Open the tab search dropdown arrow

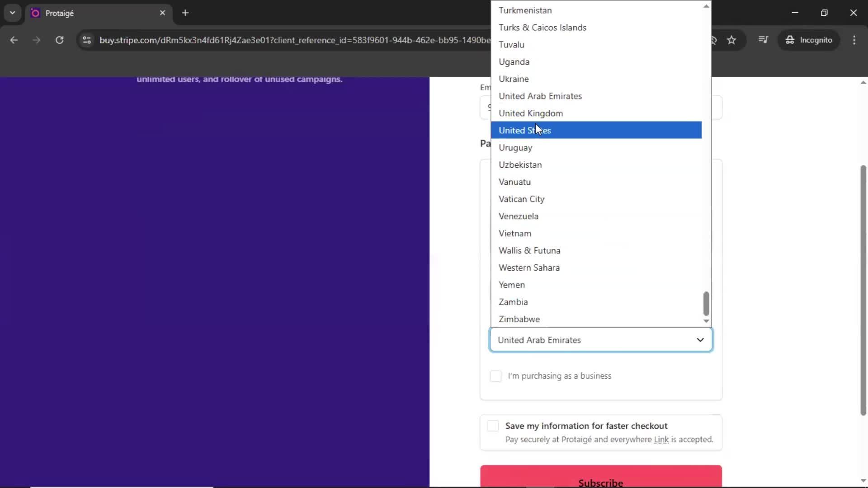[12, 13]
